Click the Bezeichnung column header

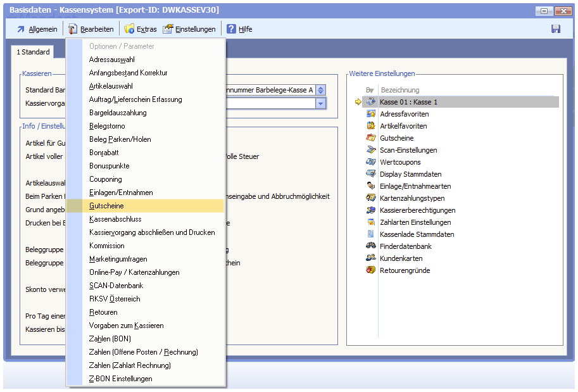(399, 90)
